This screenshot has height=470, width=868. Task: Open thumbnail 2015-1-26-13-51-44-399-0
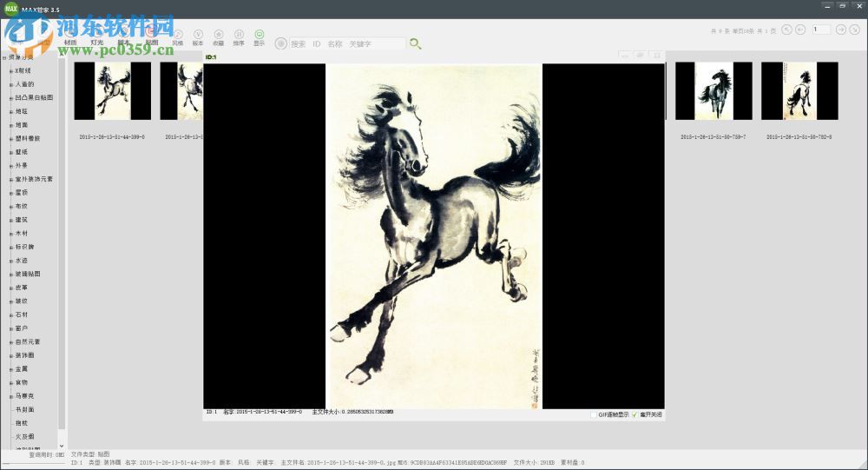pyautogui.click(x=112, y=91)
